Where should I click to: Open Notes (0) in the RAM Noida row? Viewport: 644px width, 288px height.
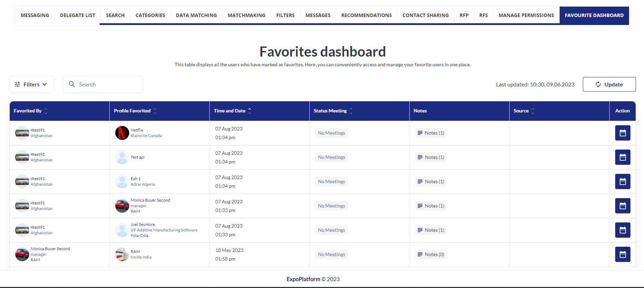pos(431,254)
